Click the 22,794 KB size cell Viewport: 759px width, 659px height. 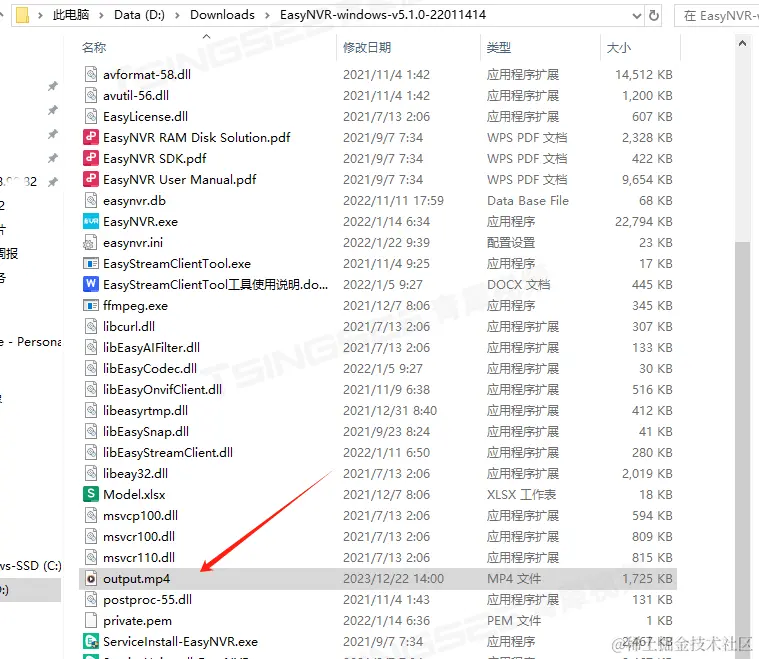643,222
